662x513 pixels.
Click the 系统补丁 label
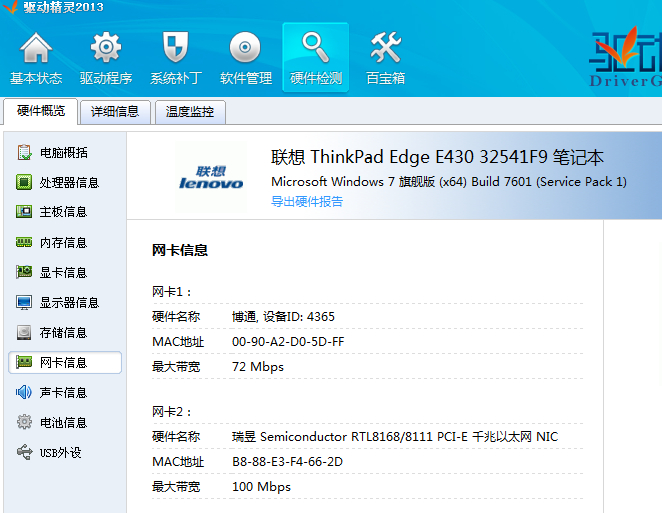point(176,78)
